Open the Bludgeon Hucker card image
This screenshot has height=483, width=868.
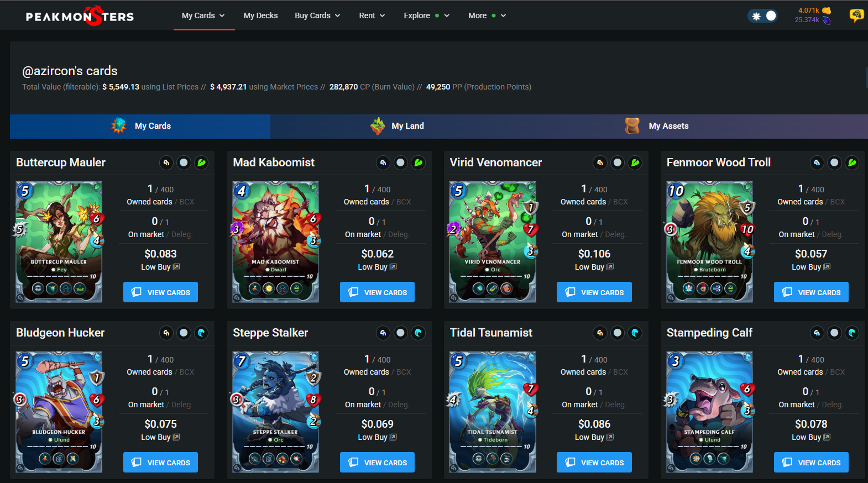(59, 412)
